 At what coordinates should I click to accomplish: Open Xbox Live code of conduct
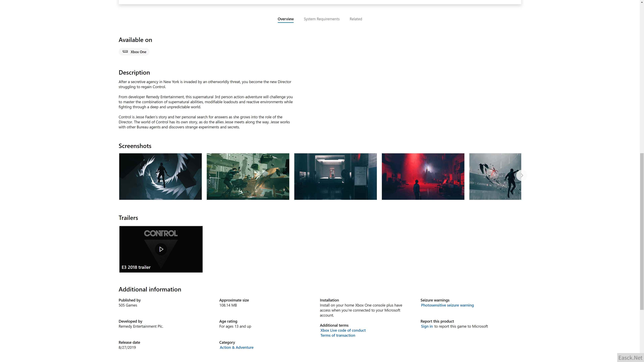tap(343, 330)
